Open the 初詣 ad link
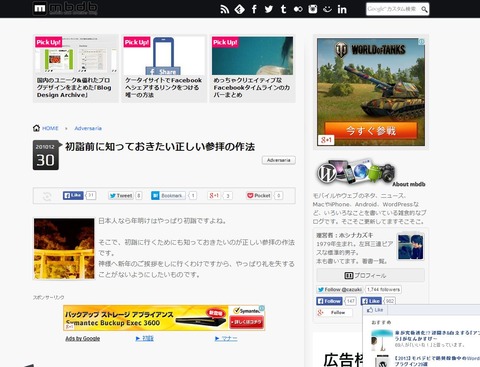 click(145, 338)
